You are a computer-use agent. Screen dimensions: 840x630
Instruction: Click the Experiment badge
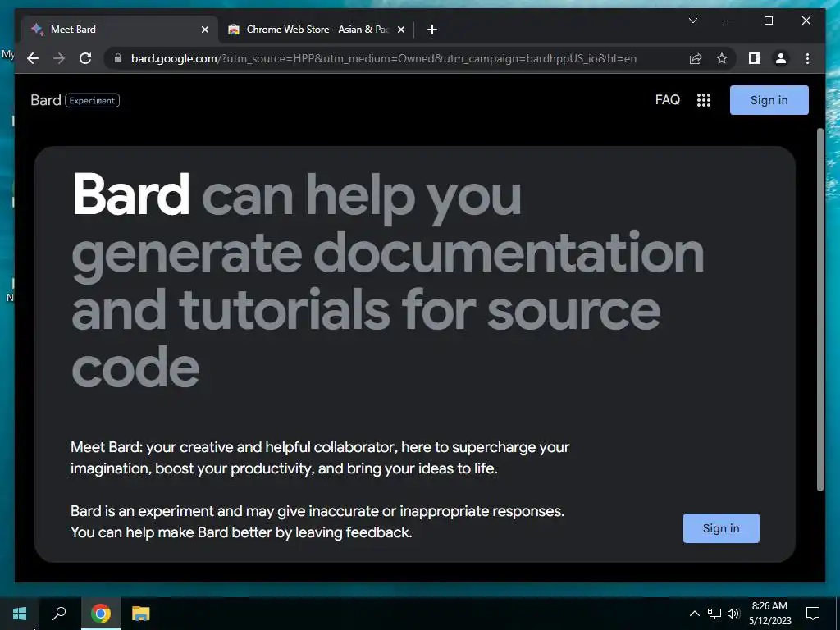(92, 100)
